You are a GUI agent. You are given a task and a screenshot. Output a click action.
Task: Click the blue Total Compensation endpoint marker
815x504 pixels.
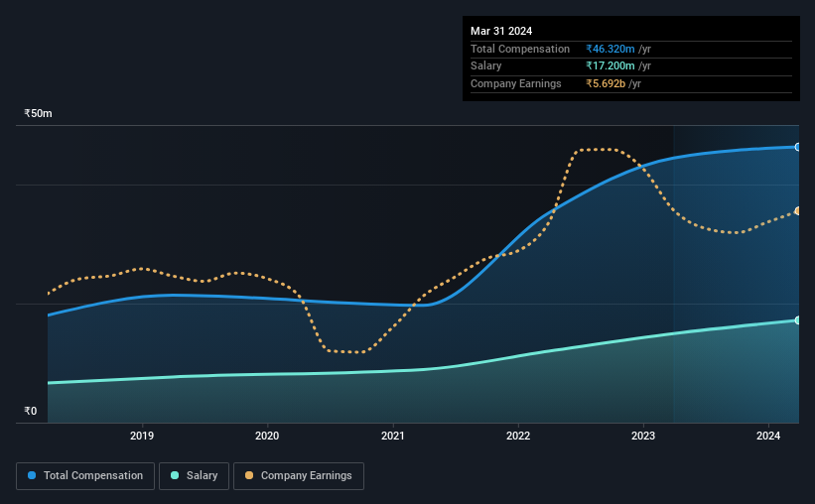tap(798, 147)
